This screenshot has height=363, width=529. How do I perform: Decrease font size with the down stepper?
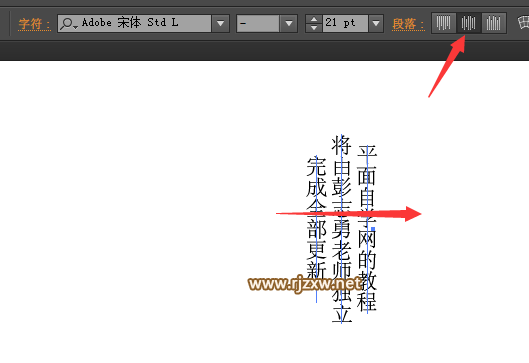tap(314, 28)
